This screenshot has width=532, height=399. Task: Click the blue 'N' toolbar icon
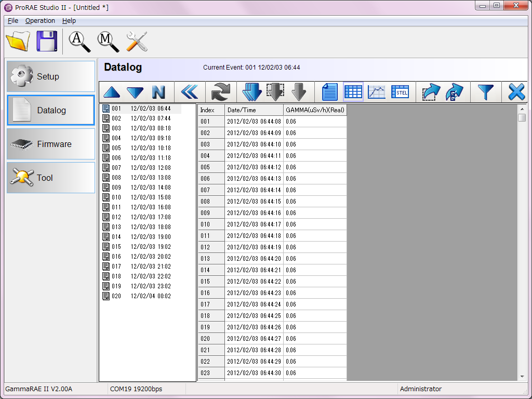(158, 92)
